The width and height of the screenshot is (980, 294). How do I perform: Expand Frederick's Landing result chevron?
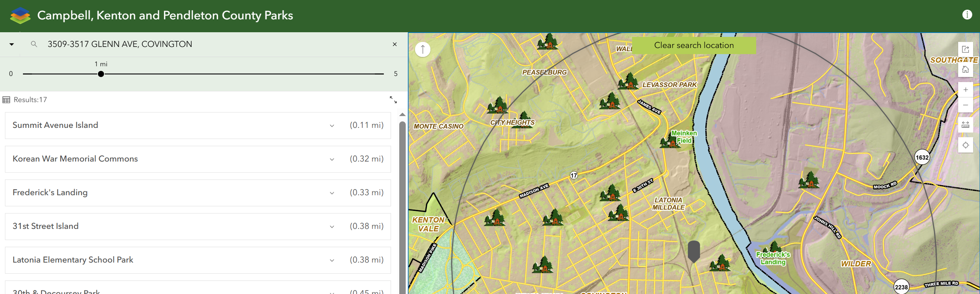pos(332,193)
